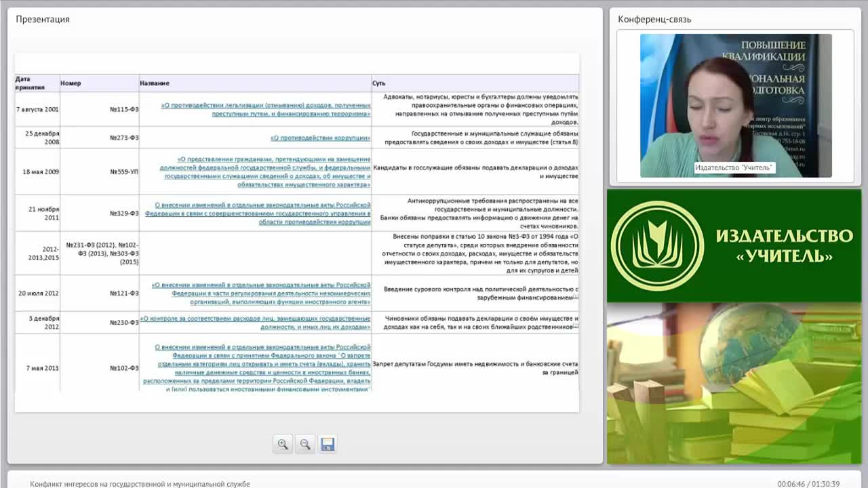This screenshot has width=868, height=488.
Task: Open the link «О контроле за соответствием расходов лиц…»
Action: click(256, 323)
